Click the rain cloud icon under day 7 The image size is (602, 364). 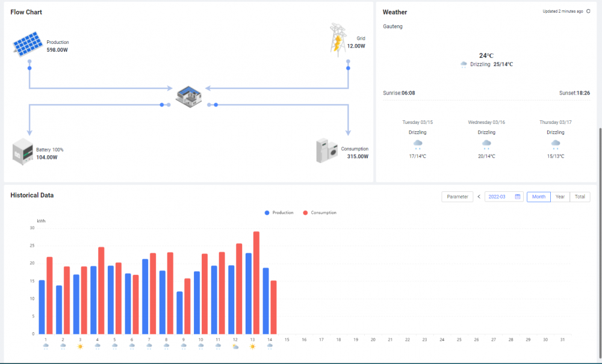[x=149, y=347]
